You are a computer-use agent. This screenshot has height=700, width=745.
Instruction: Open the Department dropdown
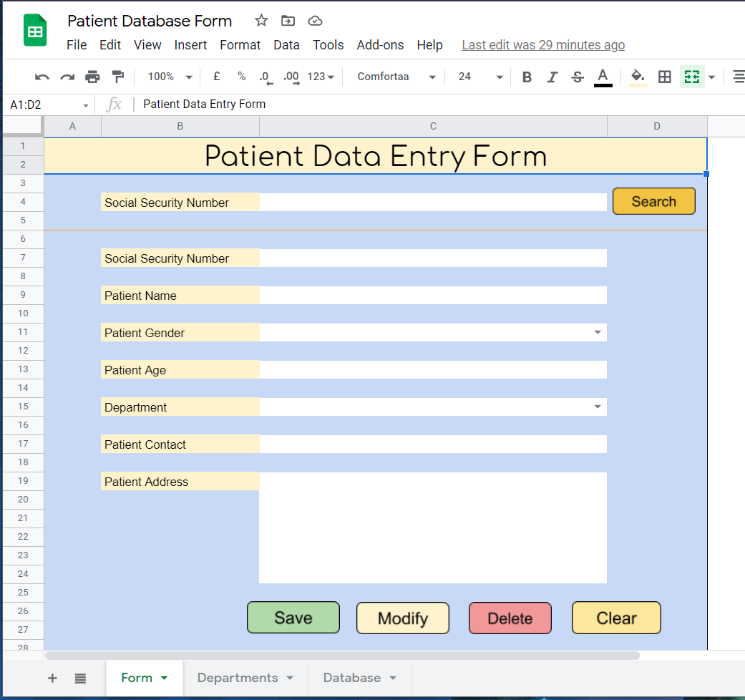point(598,407)
